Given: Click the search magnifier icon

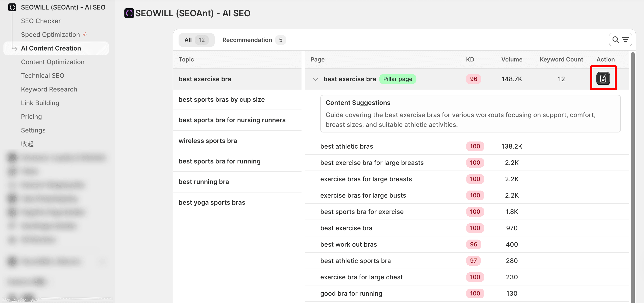Looking at the screenshot, I should point(615,40).
